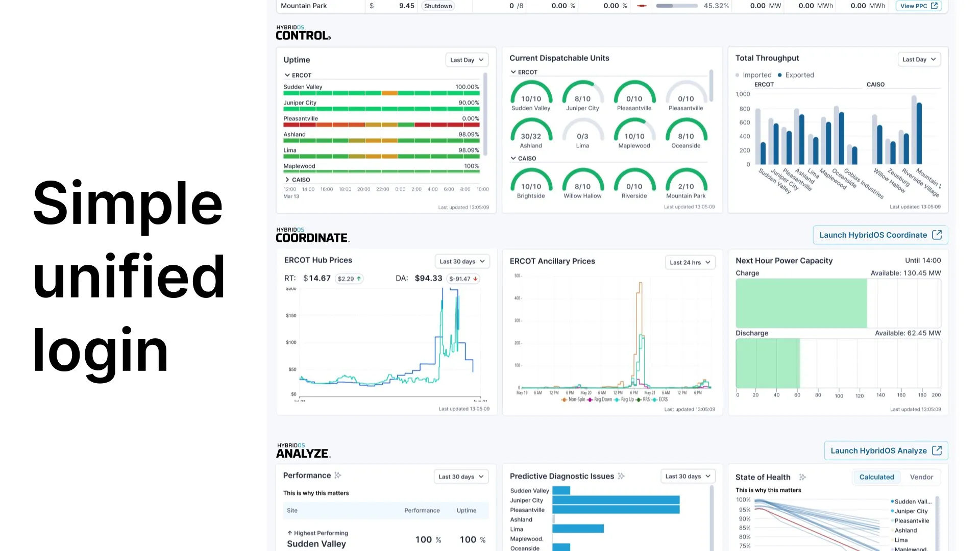Click the external link icon on View PPC

point(934,6)
